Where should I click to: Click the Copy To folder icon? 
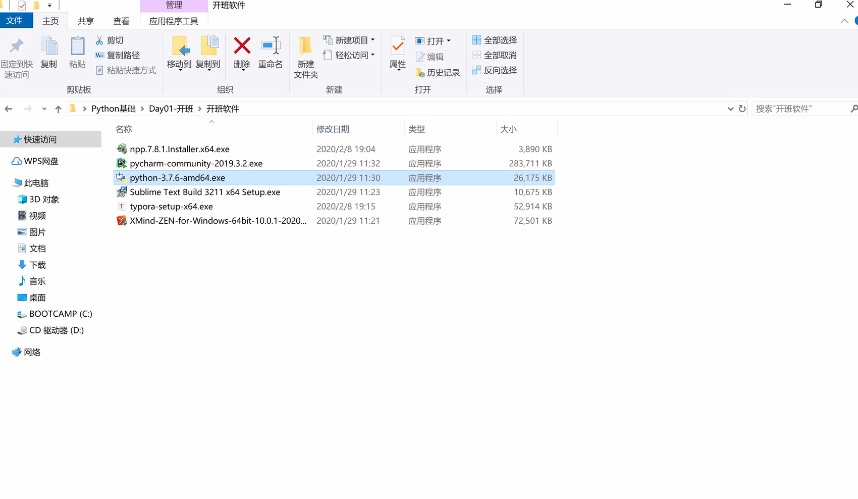pos(209,46)
